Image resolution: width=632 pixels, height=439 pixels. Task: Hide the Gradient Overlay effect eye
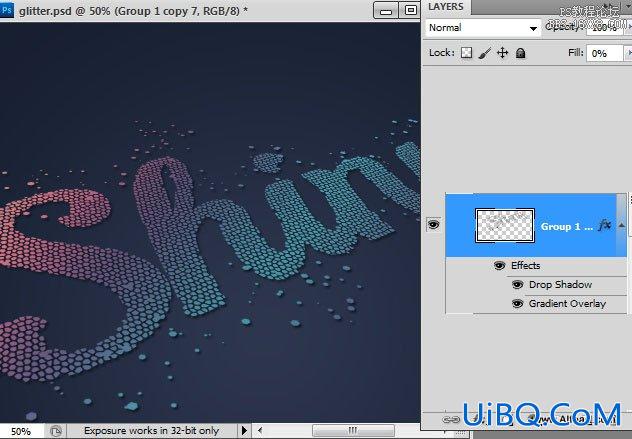(517, 304)
